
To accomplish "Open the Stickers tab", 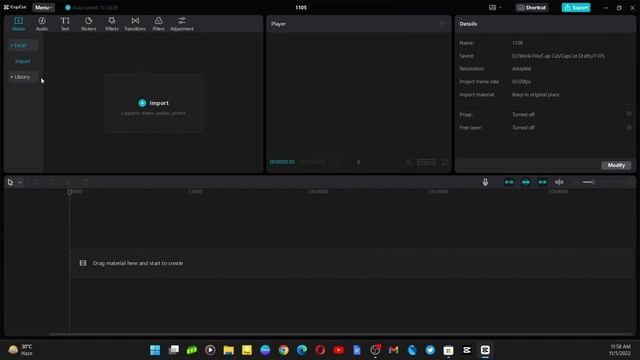I will point(88,24).
